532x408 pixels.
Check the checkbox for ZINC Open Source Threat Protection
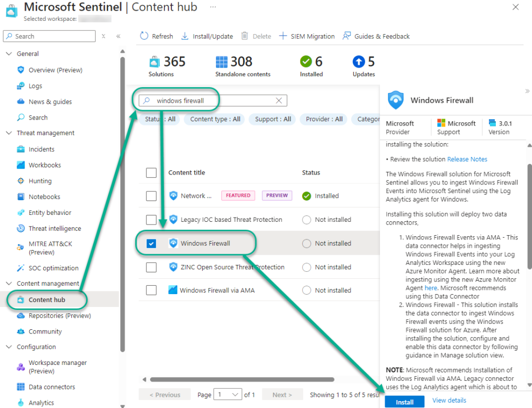(151, 267)
